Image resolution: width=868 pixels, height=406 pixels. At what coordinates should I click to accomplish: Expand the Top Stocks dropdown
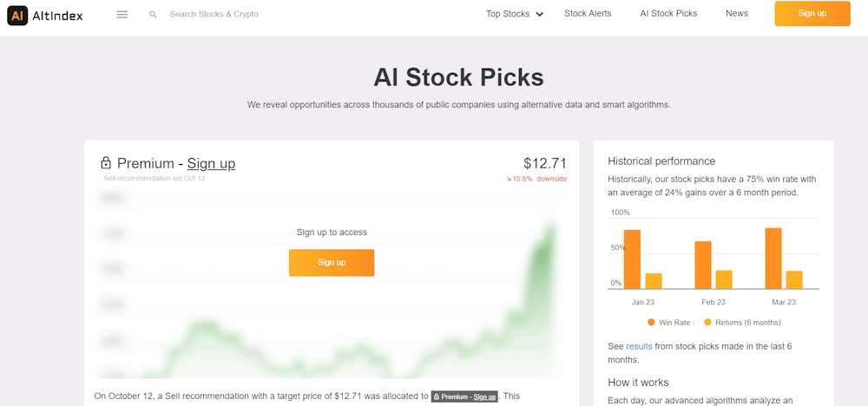tap(514, 14)
